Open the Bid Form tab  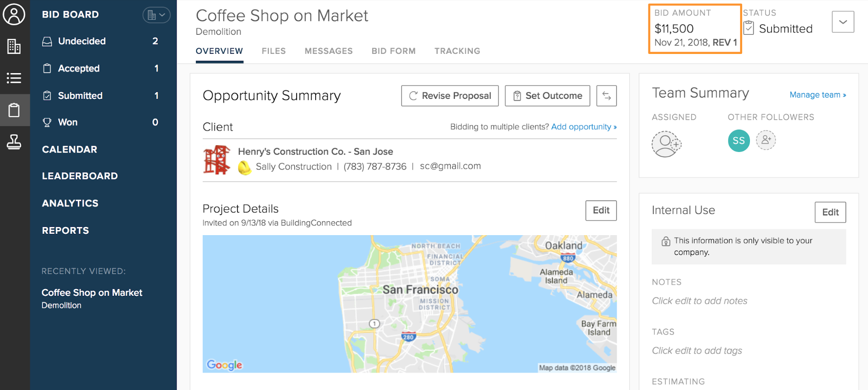[393, 51]
